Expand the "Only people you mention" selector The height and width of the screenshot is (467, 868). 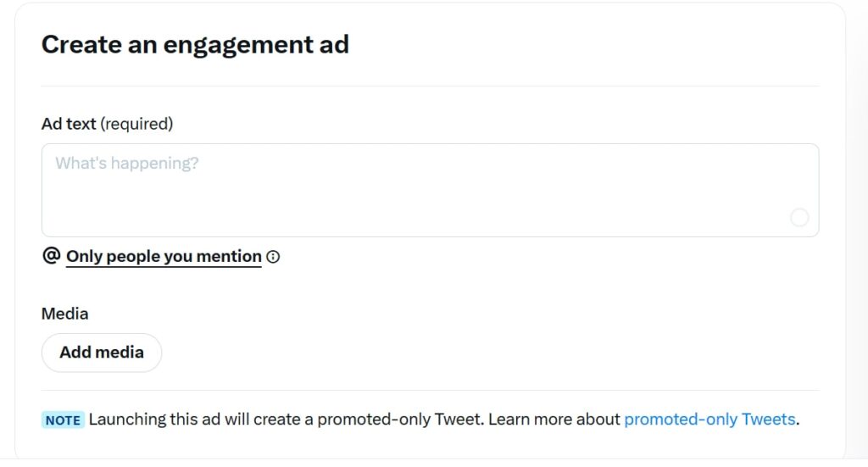[164, 256]
